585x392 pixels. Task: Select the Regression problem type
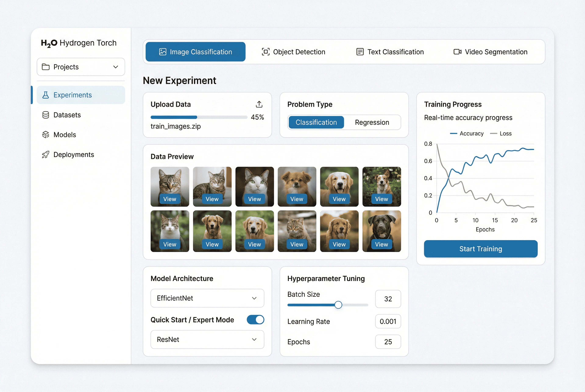372,123
